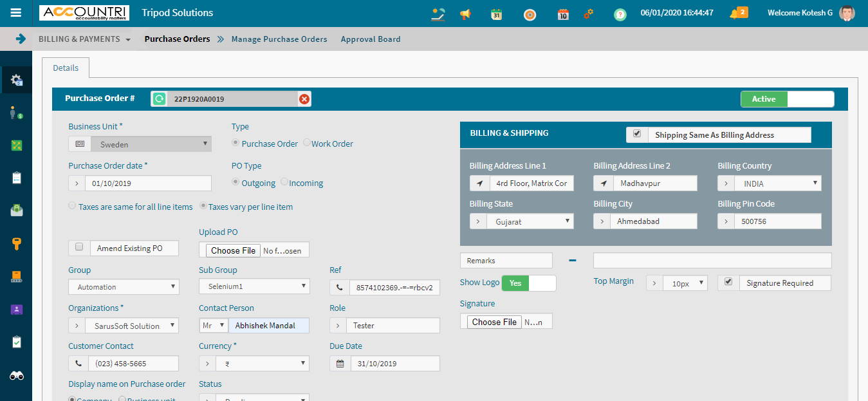Select the Incoming PO type
Screen dimensions: 868x401
[284, 182]
